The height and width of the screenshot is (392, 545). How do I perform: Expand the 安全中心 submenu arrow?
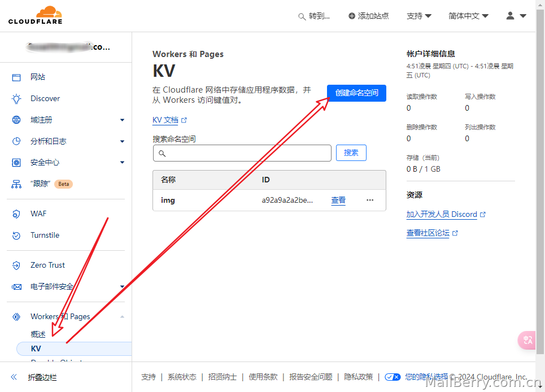(122, 162)
